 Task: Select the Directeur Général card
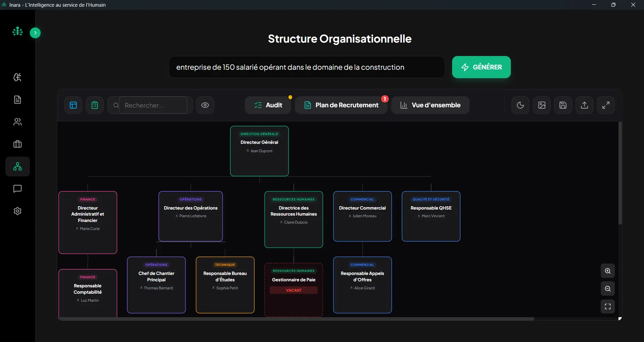pyautogui.click(x=259, y=151)
